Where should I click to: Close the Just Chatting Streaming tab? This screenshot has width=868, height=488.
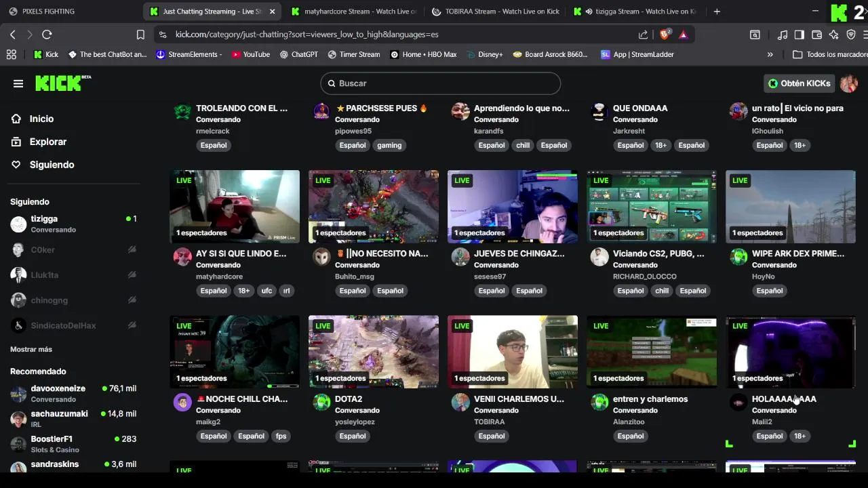272,12
